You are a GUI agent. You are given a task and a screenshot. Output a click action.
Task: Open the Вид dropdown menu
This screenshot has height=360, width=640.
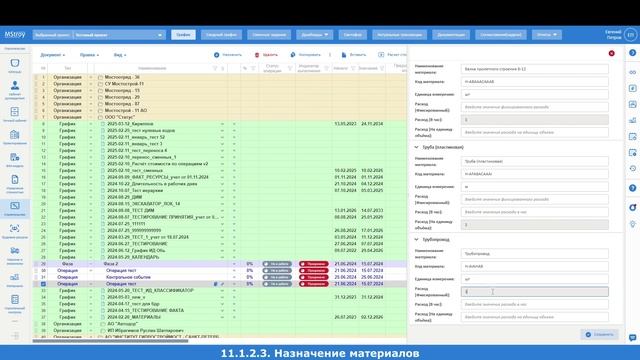[x=120, y=55]
